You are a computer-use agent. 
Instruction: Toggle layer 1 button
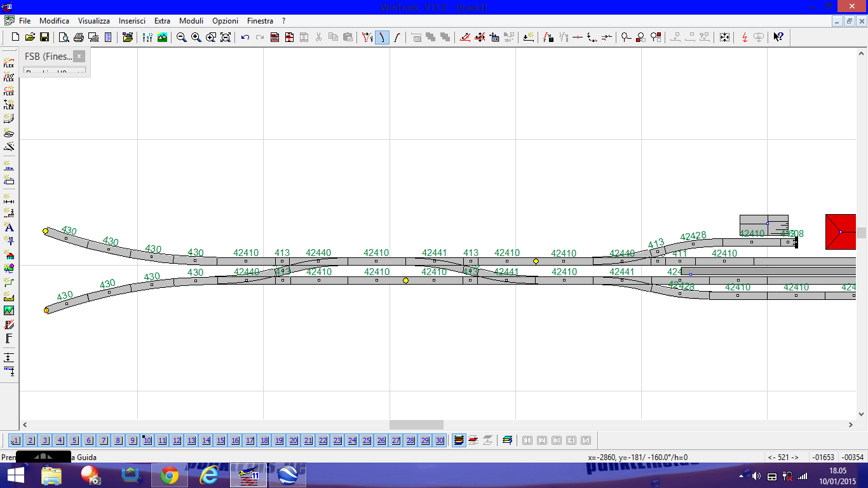pyautogui.click(x=15, y=440)
